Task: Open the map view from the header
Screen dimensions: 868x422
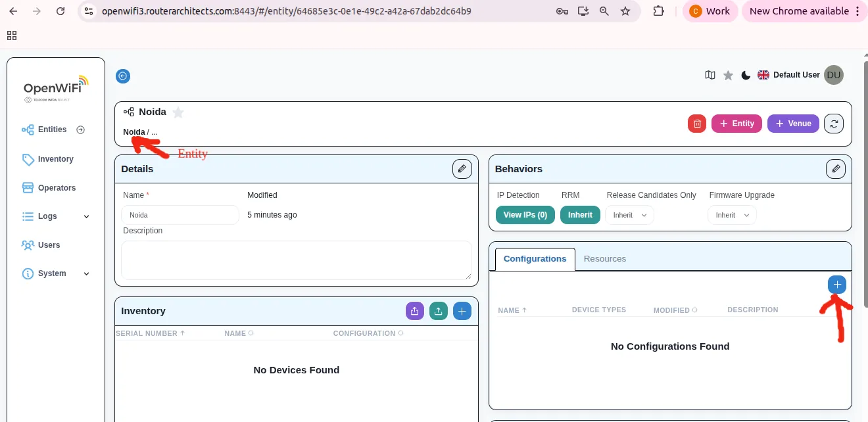Action: [710, 75]
